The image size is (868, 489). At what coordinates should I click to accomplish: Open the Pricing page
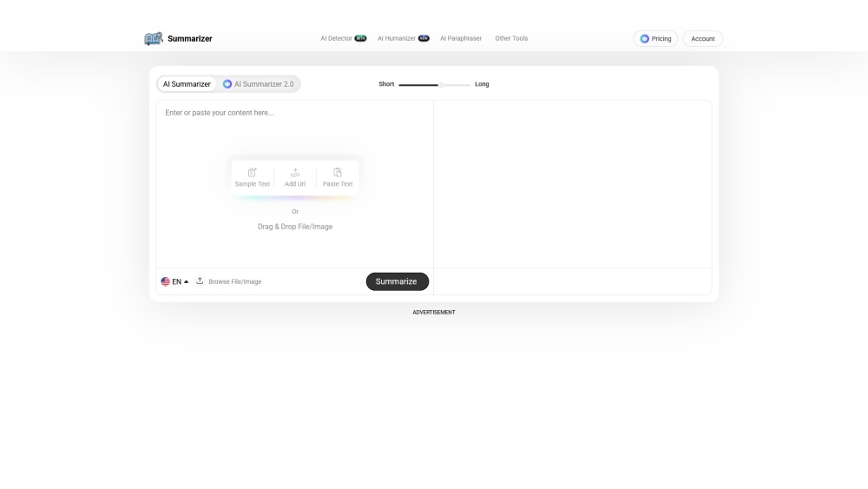(x=655, y=39)
